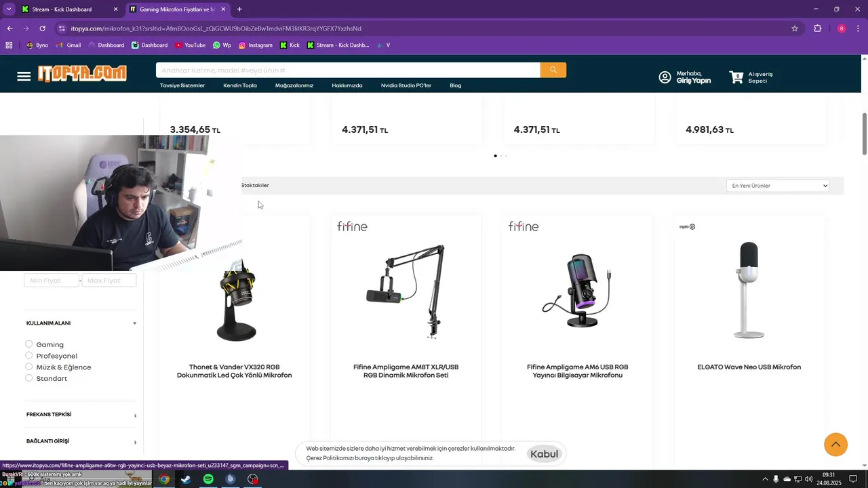This screenshot has height=488, width=868.
Task: Open the site information icon in address bar
Action: point(62,28)
